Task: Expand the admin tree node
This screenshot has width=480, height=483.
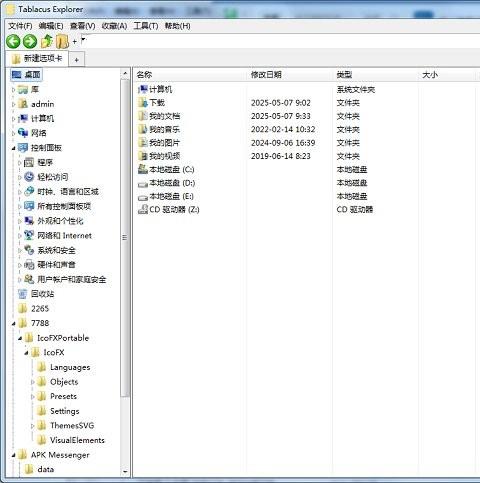Action: tap(13, 104)
